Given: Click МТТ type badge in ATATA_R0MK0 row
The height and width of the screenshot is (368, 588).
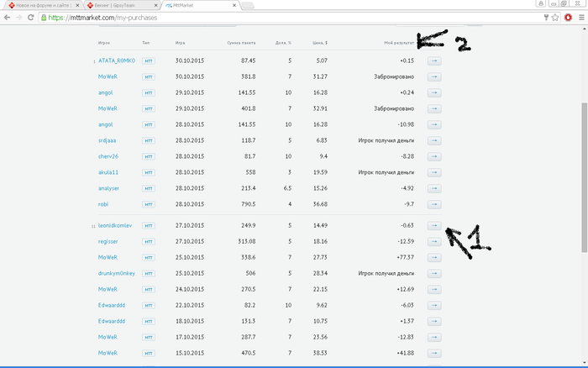Looking at the screenshot, I should (x=149, y=60).
